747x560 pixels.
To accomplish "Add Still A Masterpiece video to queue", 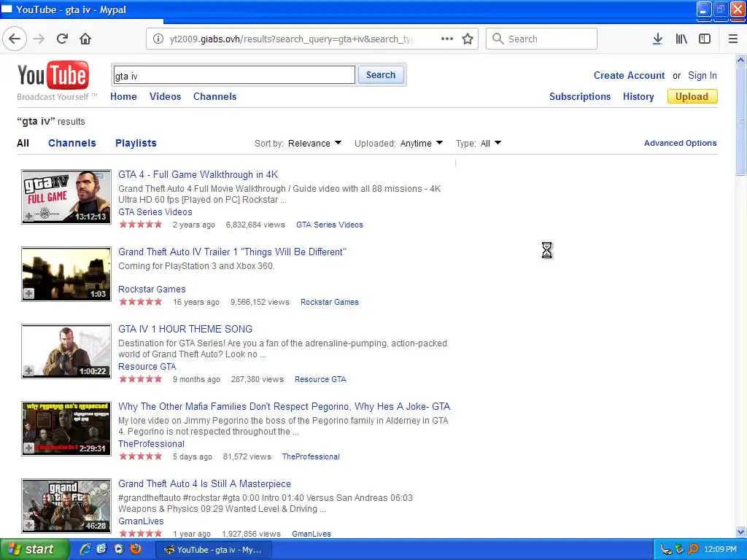I will (x=29, y=525).
